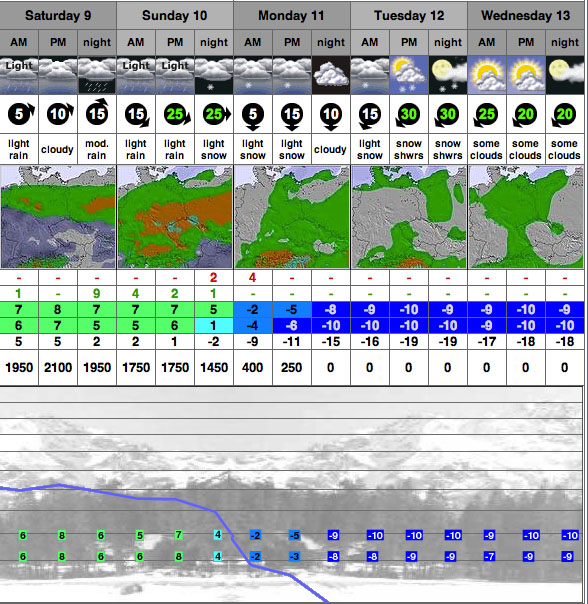Click freezing level value 400
Viewport: 588px width, 604px height.
[252, 367]
